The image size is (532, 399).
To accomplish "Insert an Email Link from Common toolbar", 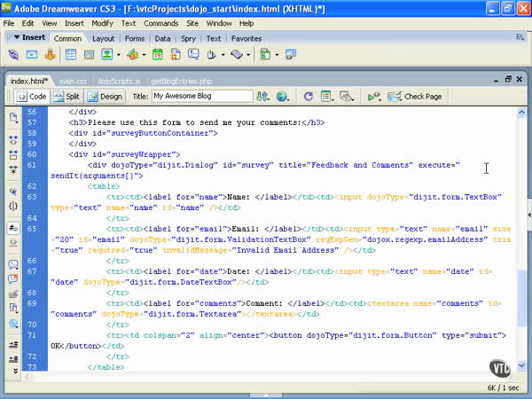I will (x=33, y=55).
